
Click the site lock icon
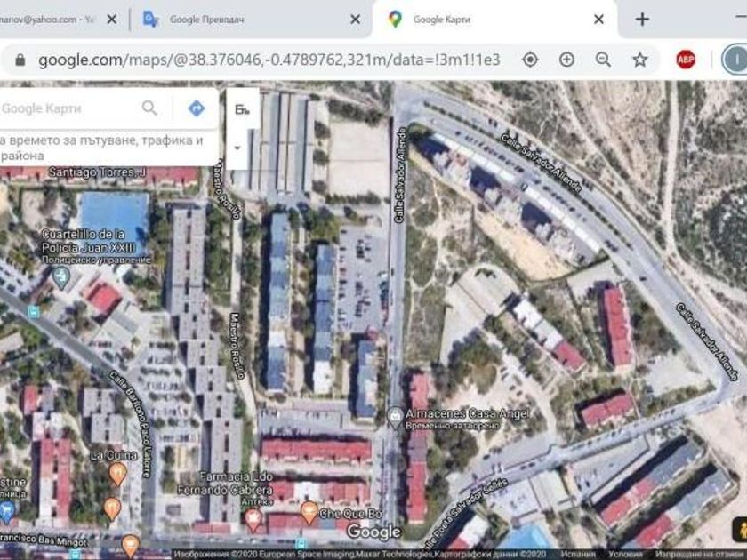point(20,60)
